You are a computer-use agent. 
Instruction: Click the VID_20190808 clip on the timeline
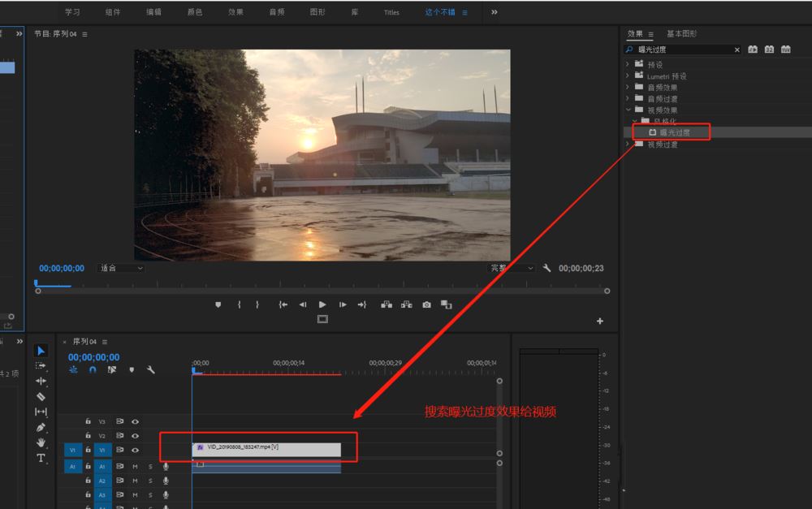coord(266,448)
